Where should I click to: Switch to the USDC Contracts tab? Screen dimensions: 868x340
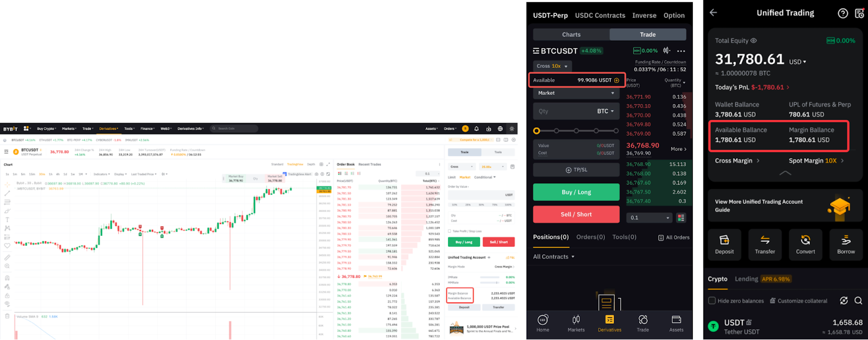(x=600, y=16)
